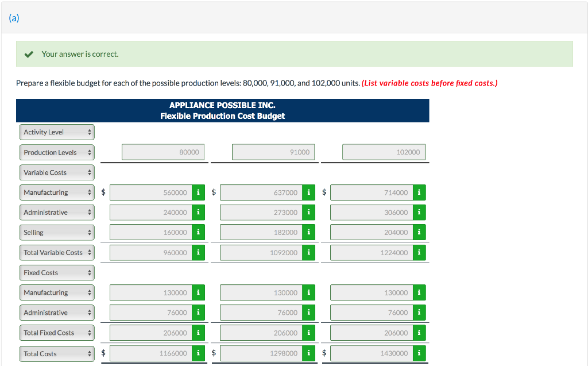588x366 pixels.
Task: Click info icon beside 714000 value
Action: point(419,192)
